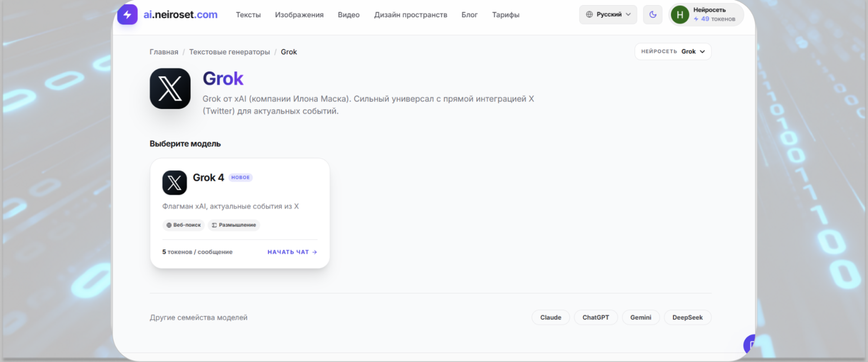Image resolution: width=868 pixels, height=362 pixels.
Task: Expand the Нейросеть Grok selector dropdown
Action: pos(673,51)
